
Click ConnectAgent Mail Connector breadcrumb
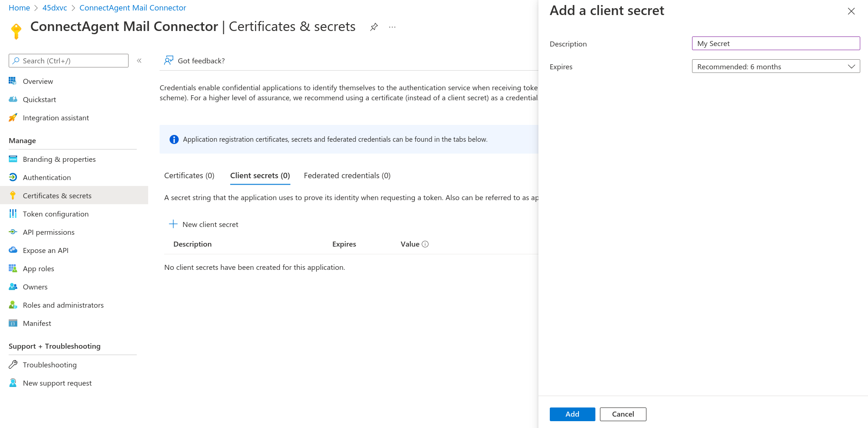133,8
